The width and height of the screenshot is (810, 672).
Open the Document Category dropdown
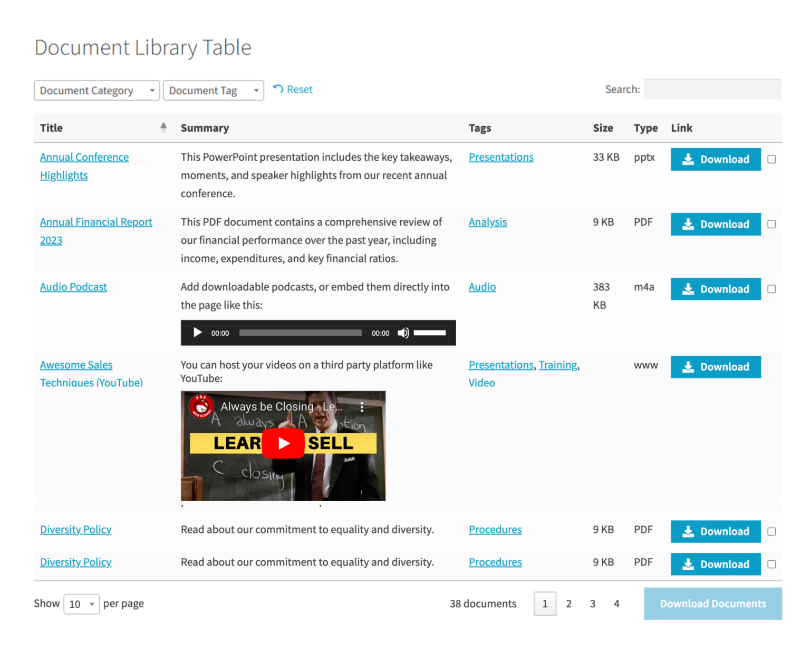[97, 90]
